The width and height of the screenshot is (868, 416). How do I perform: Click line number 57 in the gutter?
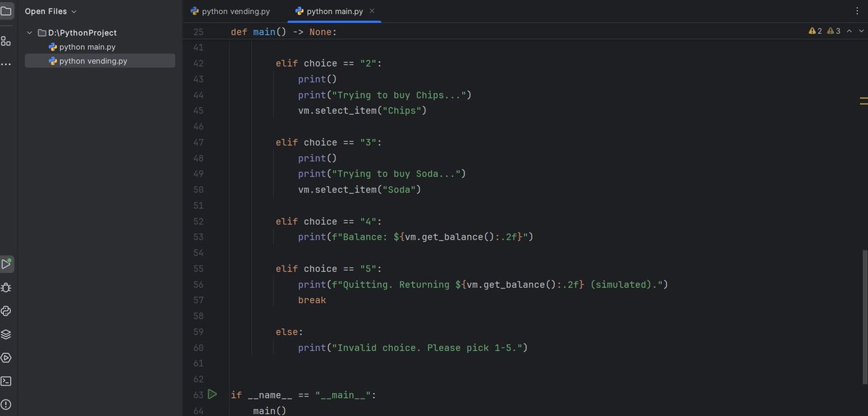[x=199, y=300]
